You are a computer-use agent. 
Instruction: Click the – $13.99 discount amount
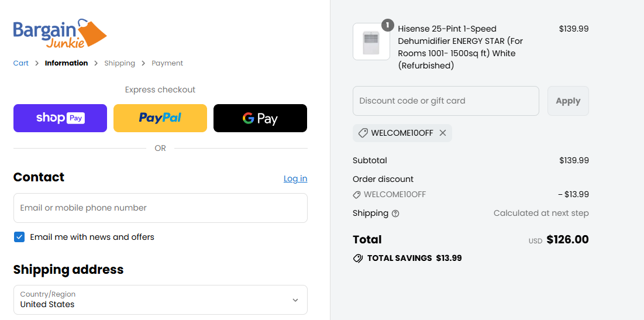(x=573, y=194)
